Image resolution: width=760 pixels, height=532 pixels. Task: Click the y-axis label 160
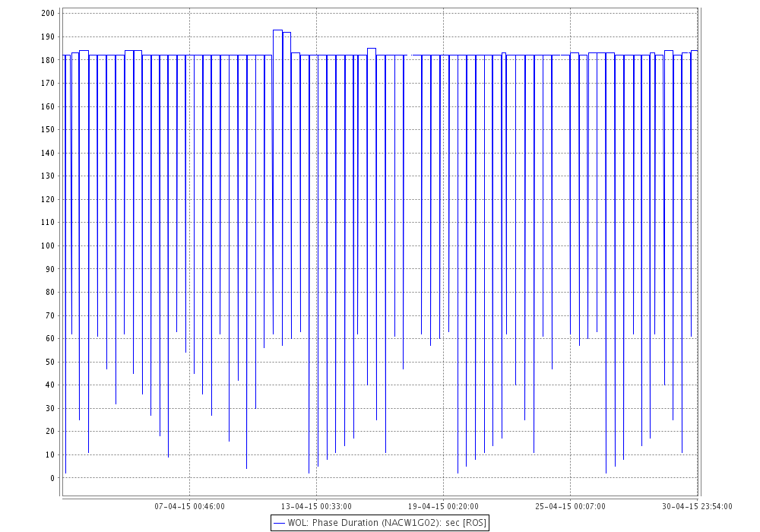click(48, 106)
